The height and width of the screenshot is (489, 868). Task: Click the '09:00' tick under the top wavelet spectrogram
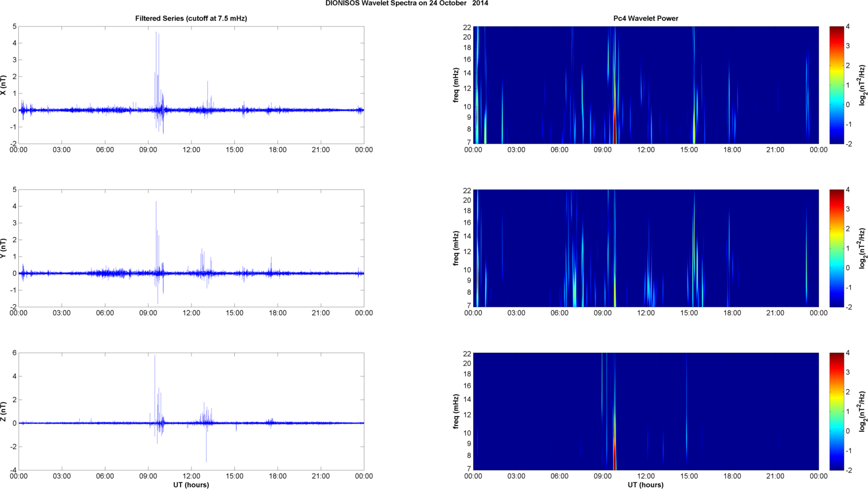603,150
